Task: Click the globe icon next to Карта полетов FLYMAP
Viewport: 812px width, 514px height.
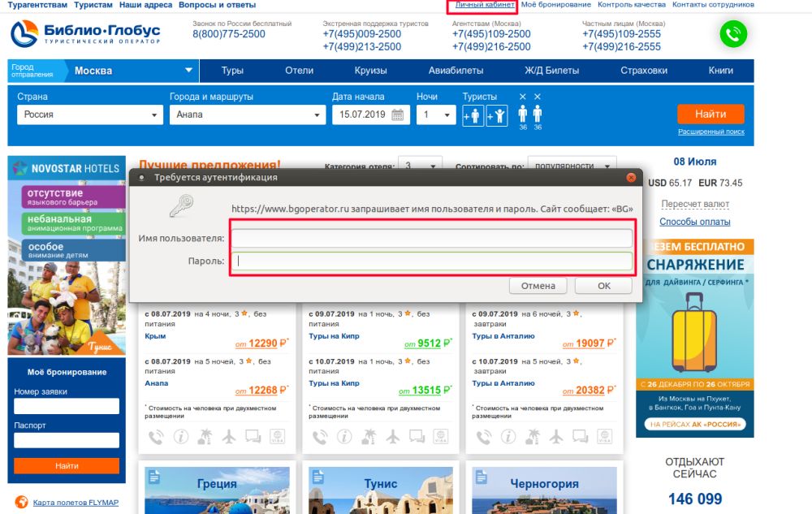Action: [x=21, y=503]
